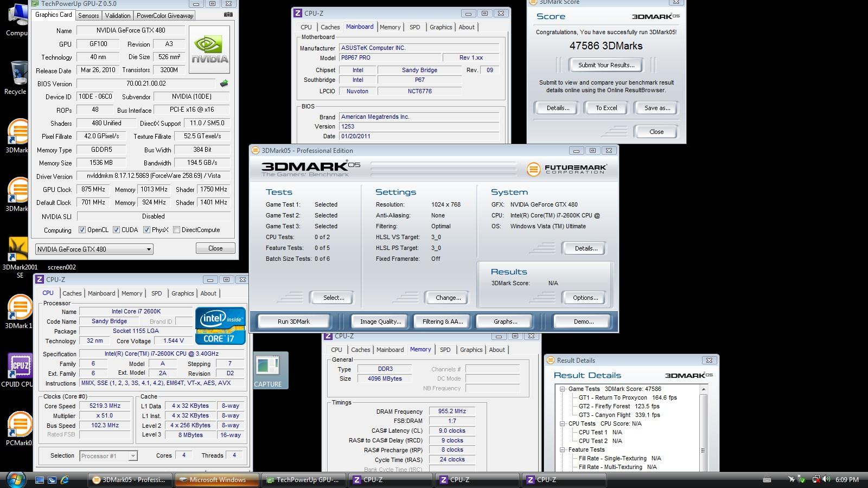Open Caches tab in the Memory CPU-Z window
The width and height of the screenshot is (868, 488).
(x=360, y=350)
